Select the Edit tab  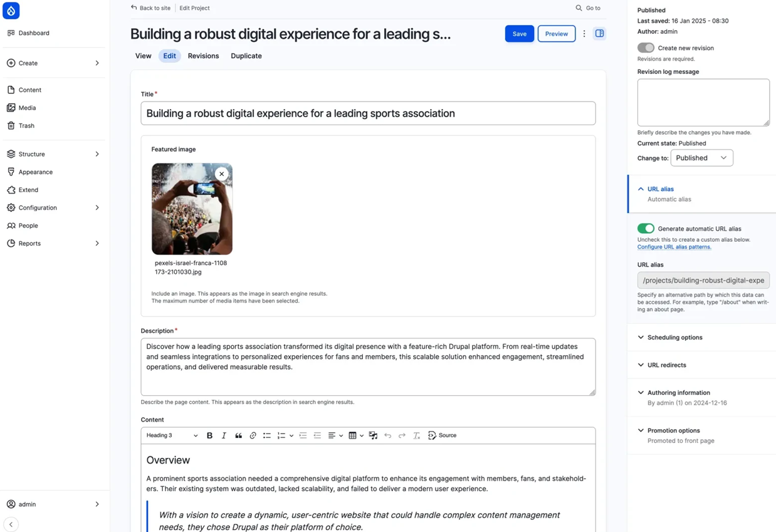coord(169,56)
